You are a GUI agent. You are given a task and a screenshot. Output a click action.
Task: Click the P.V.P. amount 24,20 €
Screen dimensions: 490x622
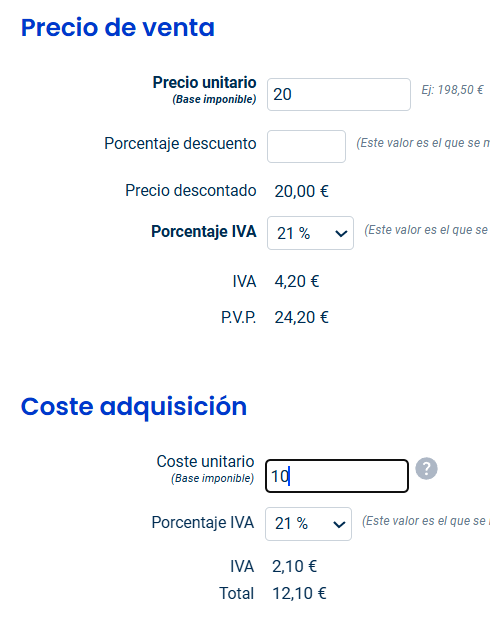302,317
